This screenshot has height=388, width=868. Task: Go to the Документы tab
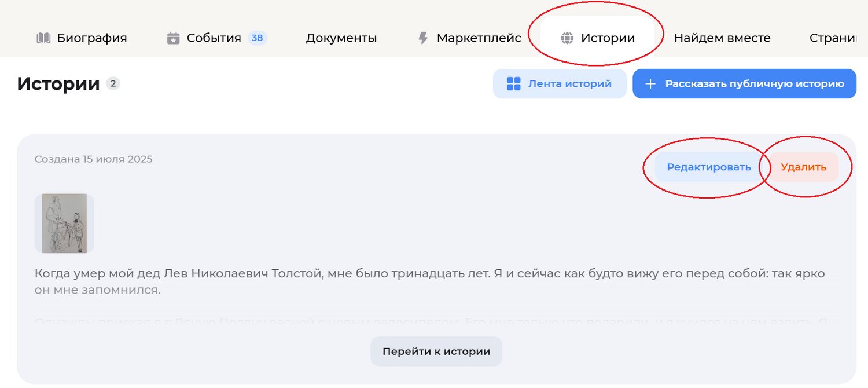(x=341, y=38)
